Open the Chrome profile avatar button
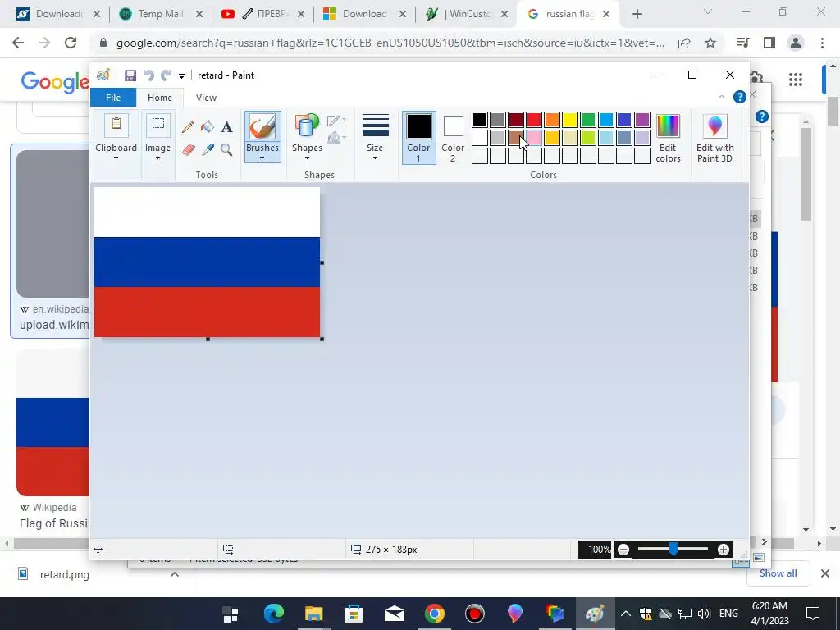The image size is (840, 630). point(796,43)
